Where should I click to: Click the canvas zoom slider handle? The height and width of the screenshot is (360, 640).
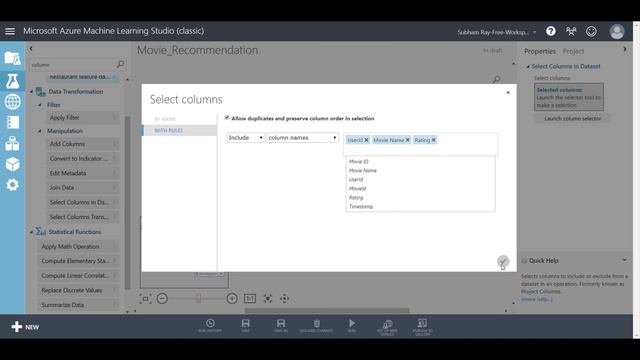click(x=198, y=298)
